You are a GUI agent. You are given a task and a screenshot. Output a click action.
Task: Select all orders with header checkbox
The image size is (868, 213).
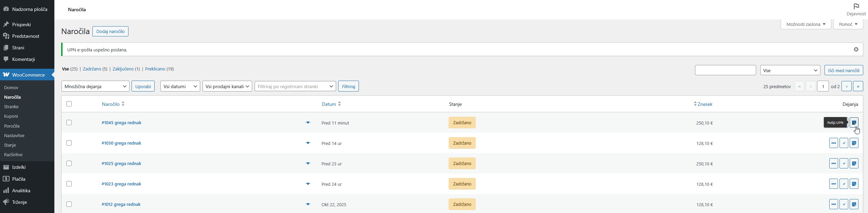tap(69, 104)
